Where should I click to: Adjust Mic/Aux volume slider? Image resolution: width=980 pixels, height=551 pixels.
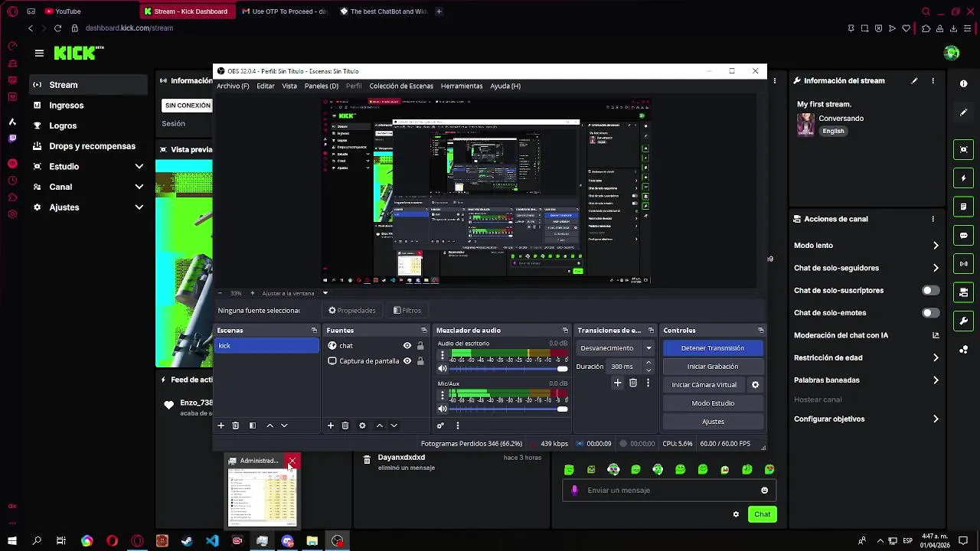(508, 409)
